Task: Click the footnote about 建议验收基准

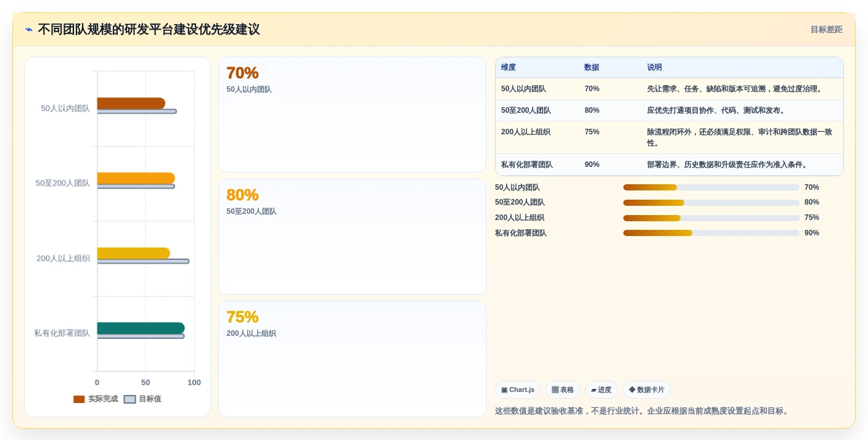Action: (x=642, y=411)
